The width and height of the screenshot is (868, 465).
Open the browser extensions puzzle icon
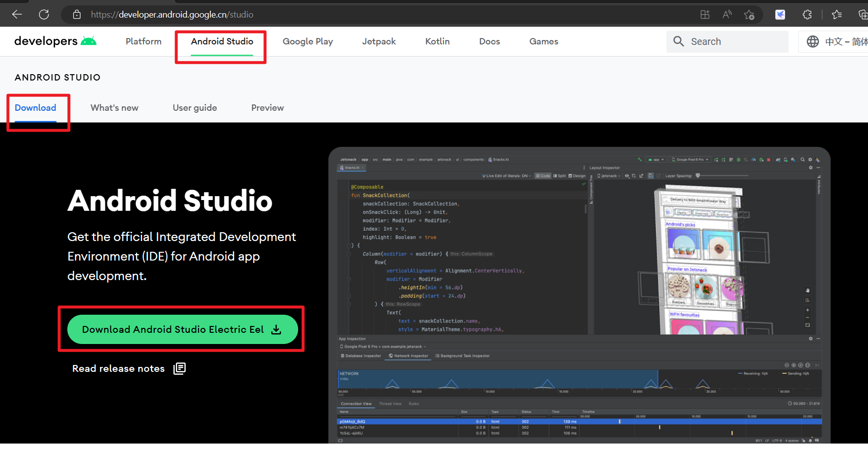[807, 15]
